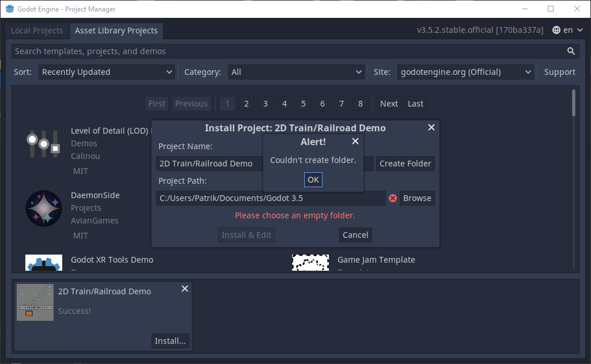The width and height of the screenshot is (591, 364).
Task: Click the Level of Detail (LOD) asset icon
Action: point(44,144)
